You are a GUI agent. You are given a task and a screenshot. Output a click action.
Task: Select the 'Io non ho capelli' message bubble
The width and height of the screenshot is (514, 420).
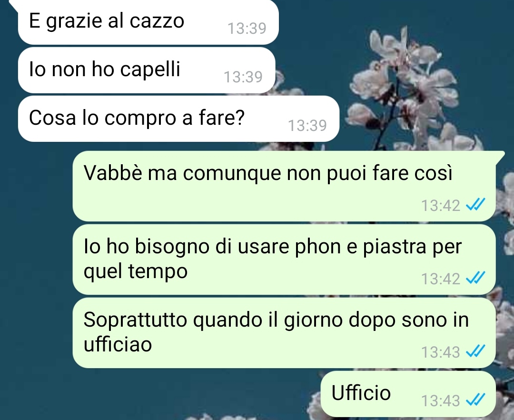(x=146, y=70)
